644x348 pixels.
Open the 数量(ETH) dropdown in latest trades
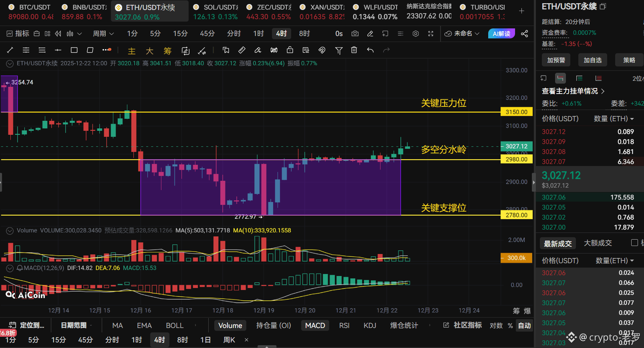coord(615,261)
